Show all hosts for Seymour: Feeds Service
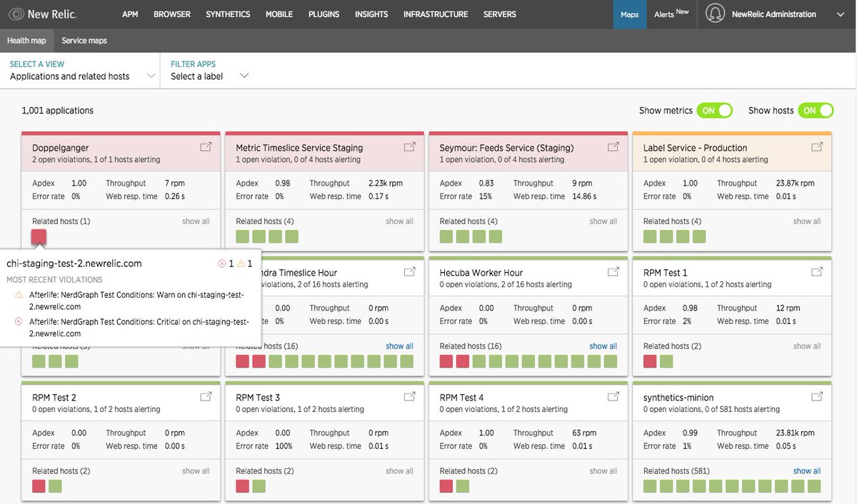Viewport: 857px width, 504px height. pos(603,221)
